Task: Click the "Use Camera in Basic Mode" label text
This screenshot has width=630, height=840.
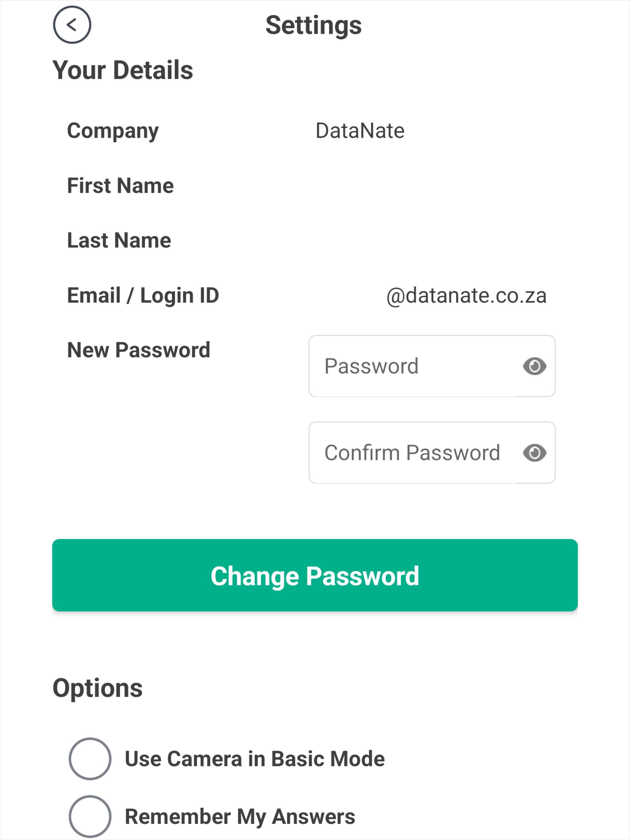Action: (x=255, y=759)
